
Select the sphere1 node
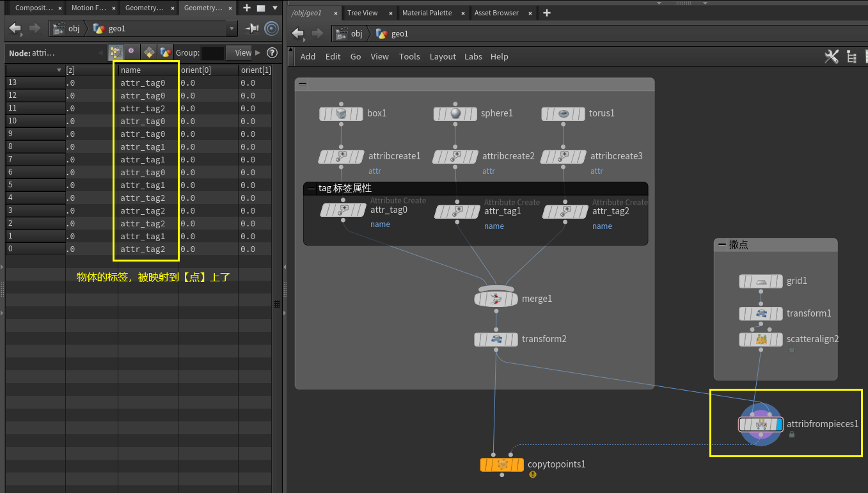(x=455, y=114)
